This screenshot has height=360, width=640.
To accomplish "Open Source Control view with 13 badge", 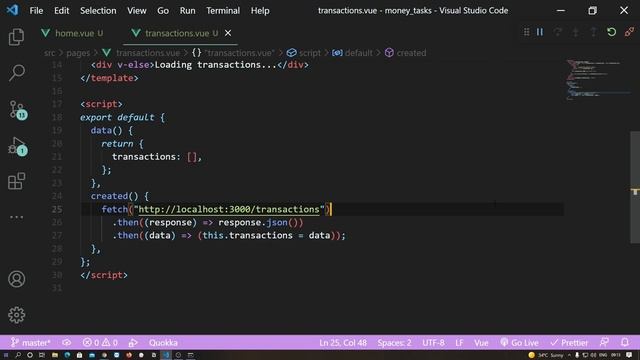I will (x=17, y=109).
